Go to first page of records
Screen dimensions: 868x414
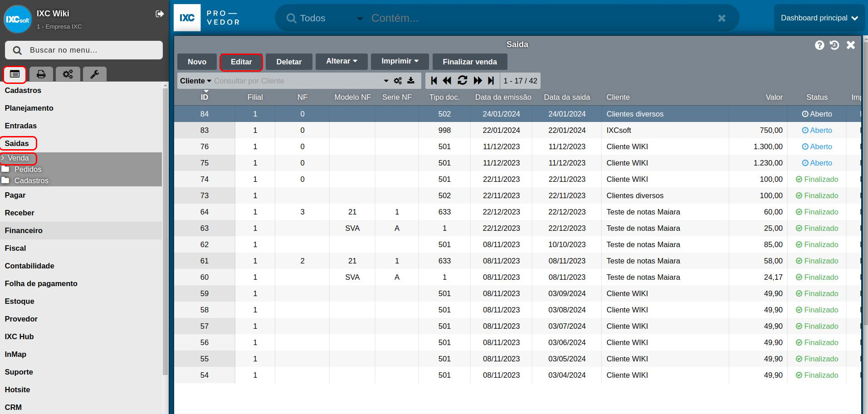point(434,81)
